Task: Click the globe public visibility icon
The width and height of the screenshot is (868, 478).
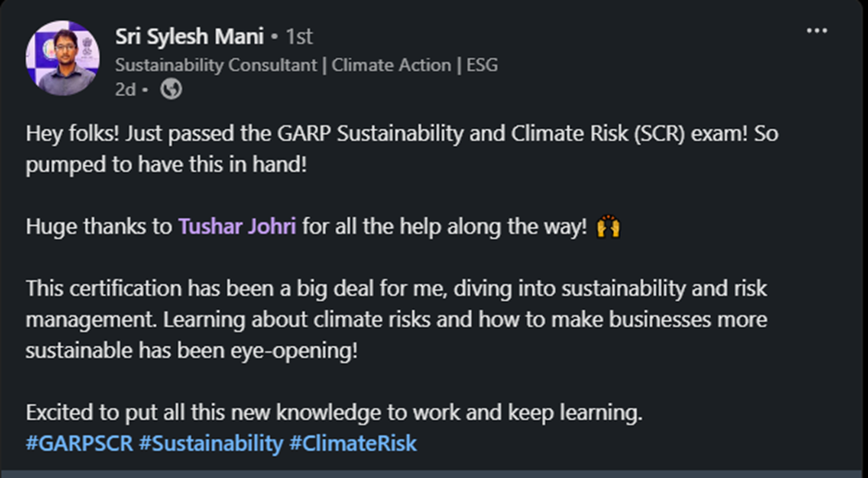Action: click(x=171, y=90)
